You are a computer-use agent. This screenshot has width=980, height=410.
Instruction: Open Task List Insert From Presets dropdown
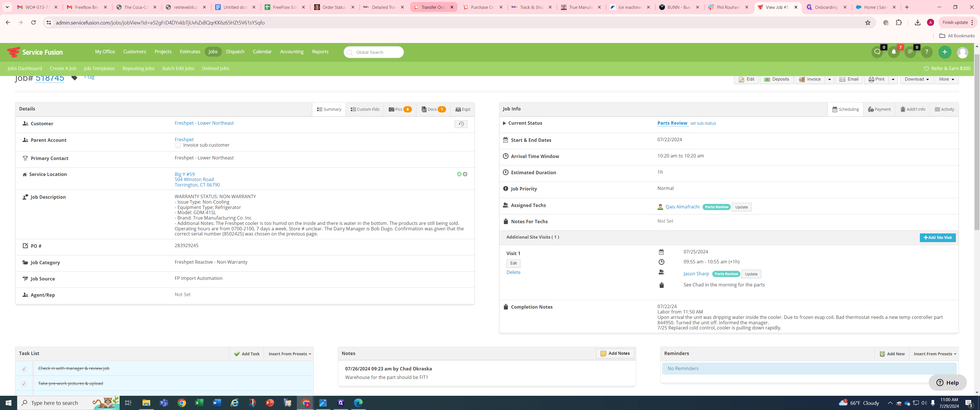tap(289, 354)
